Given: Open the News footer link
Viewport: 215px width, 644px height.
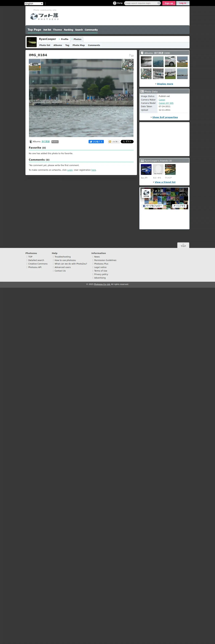Looking at the screenshot, I should click(97, 257).
